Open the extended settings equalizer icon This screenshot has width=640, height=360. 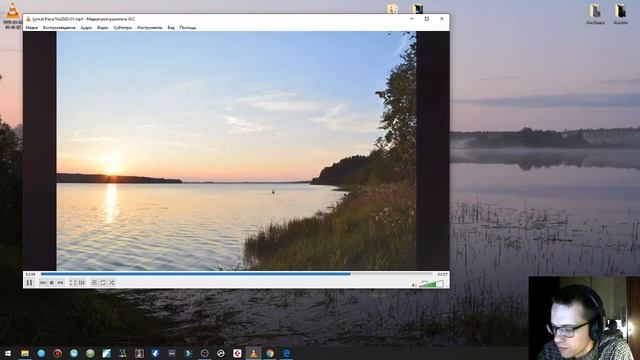pos(81,282)
